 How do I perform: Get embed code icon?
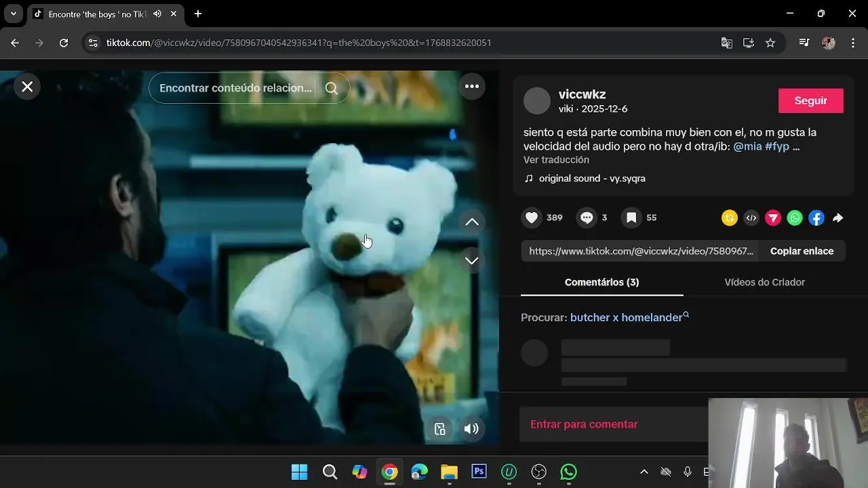tap(751, 218)
